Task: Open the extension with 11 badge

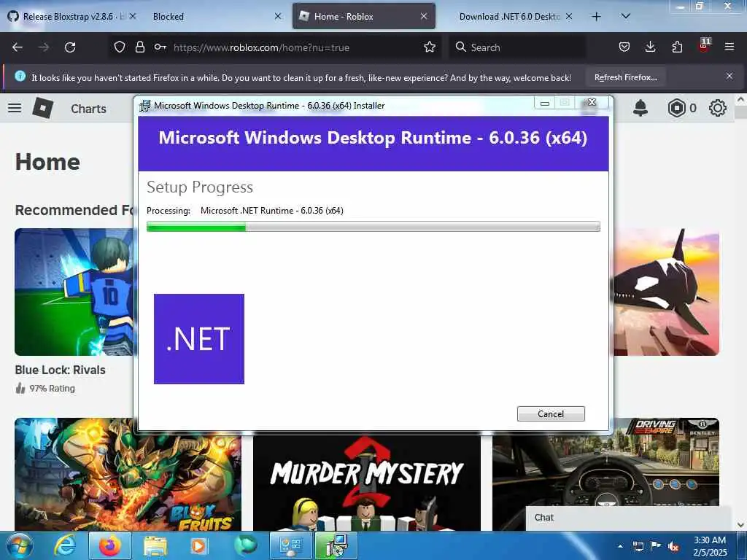Action: (704, 46)
